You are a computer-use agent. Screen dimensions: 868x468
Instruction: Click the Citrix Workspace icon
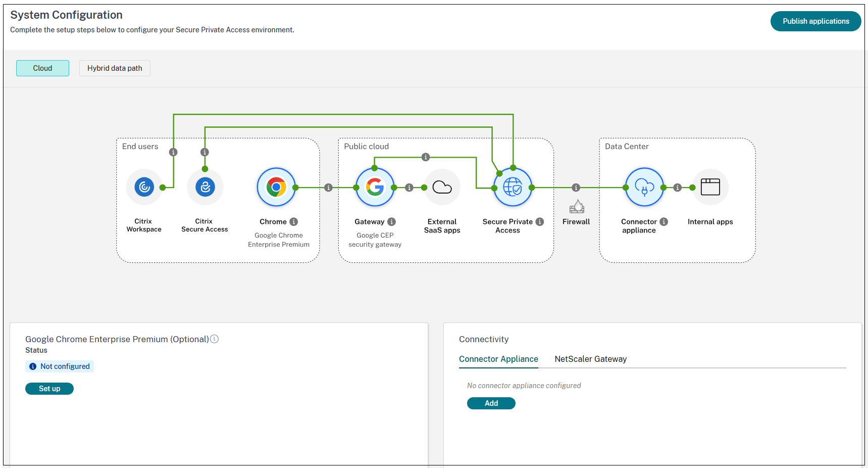pos(144,188)
